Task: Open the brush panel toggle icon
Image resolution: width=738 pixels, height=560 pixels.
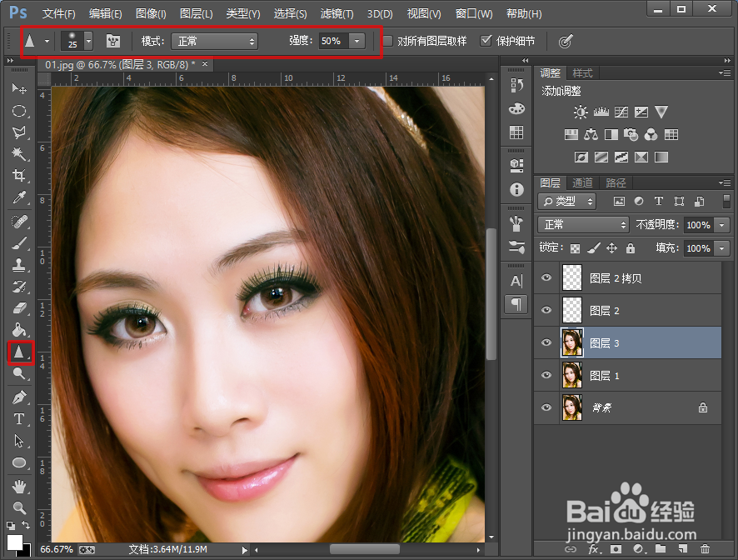Action: coord(113,41)
